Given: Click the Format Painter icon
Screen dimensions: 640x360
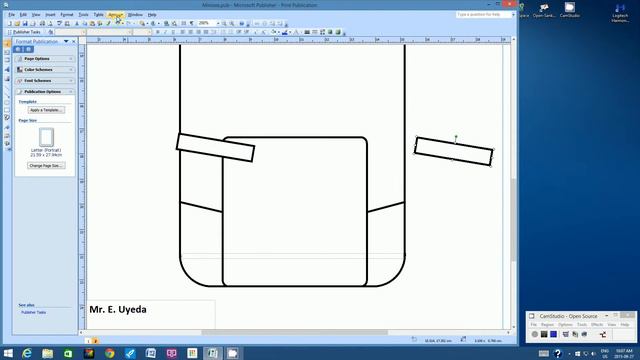Looking at the screenshot, I should pyautogui.click(x=109, y=23).
